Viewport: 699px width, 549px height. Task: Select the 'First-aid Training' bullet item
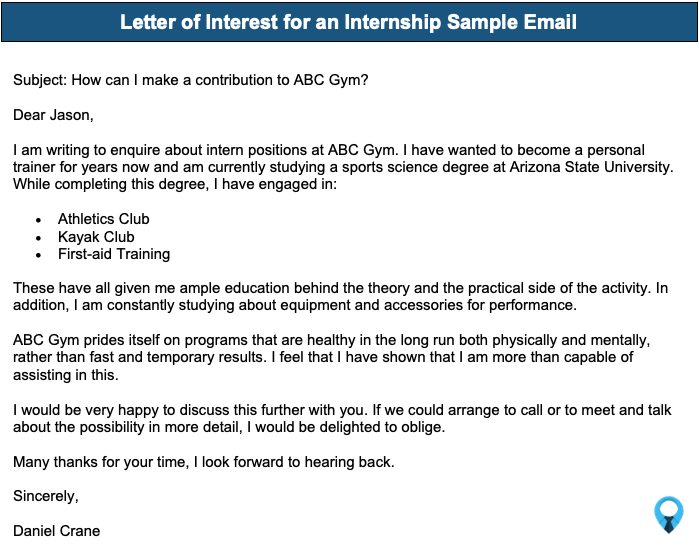pyautogui.click(x=114, y=254)
